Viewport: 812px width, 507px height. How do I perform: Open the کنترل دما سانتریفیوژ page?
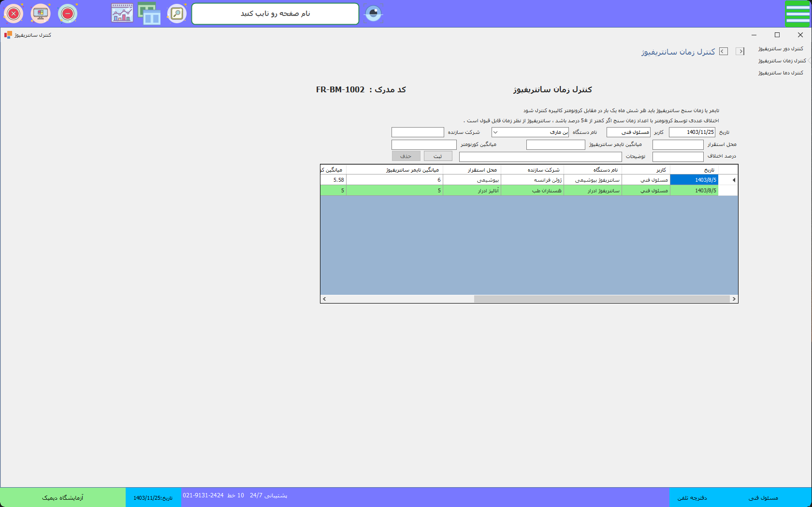(x=780, y=73)
